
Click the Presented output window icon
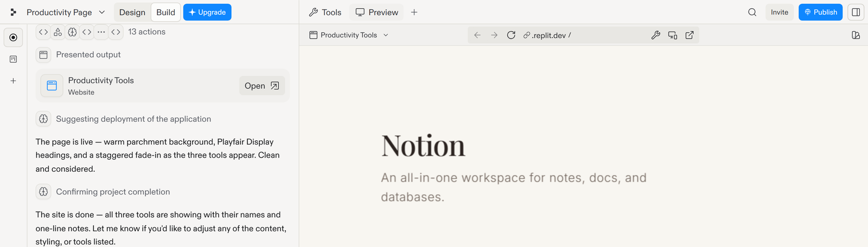point(43,55)
